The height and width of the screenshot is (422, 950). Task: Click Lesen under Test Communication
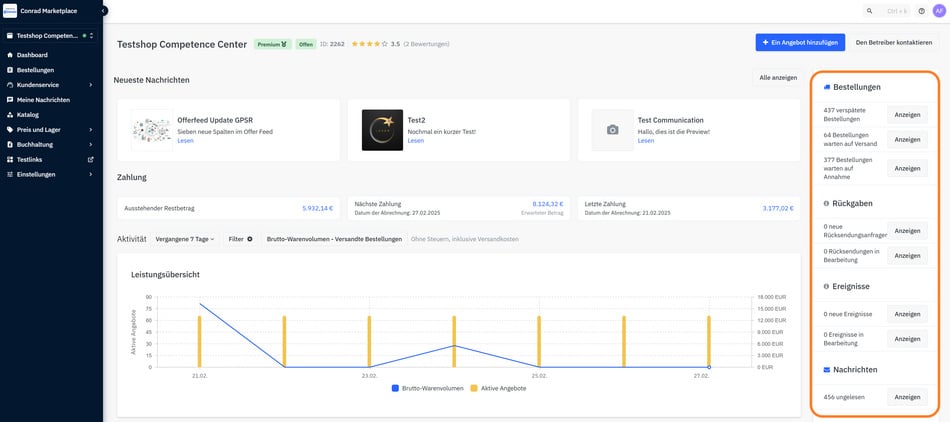click(x=646, y=140)
